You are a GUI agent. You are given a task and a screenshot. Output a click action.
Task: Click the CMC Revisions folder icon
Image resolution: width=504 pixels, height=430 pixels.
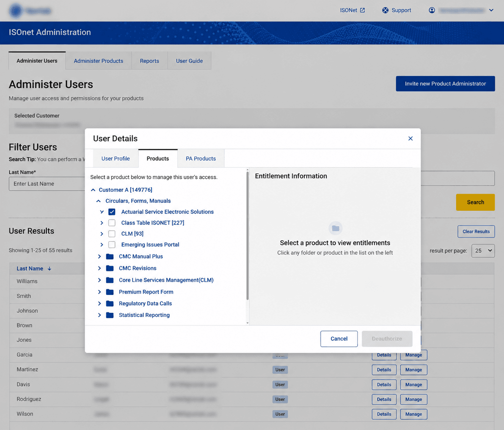(110, 268)
